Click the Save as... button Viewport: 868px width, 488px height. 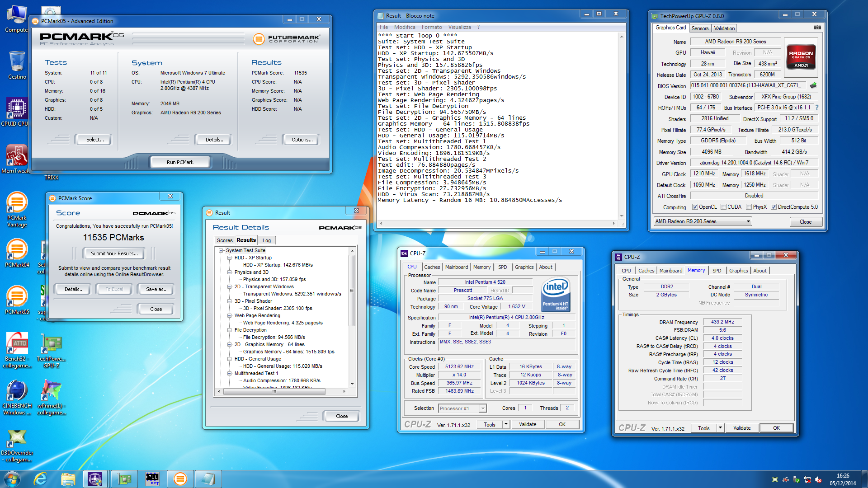156,289
